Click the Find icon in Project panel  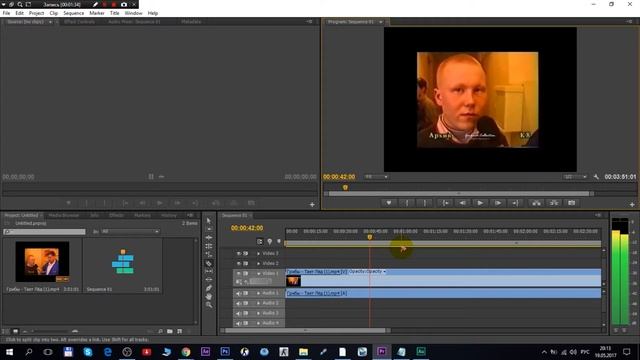point(160,331)
